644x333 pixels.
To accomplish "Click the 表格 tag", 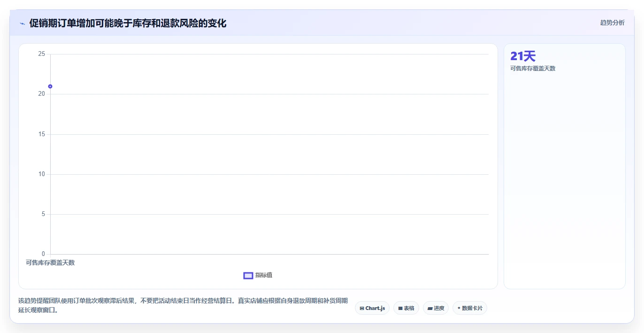I will point(406,308).
